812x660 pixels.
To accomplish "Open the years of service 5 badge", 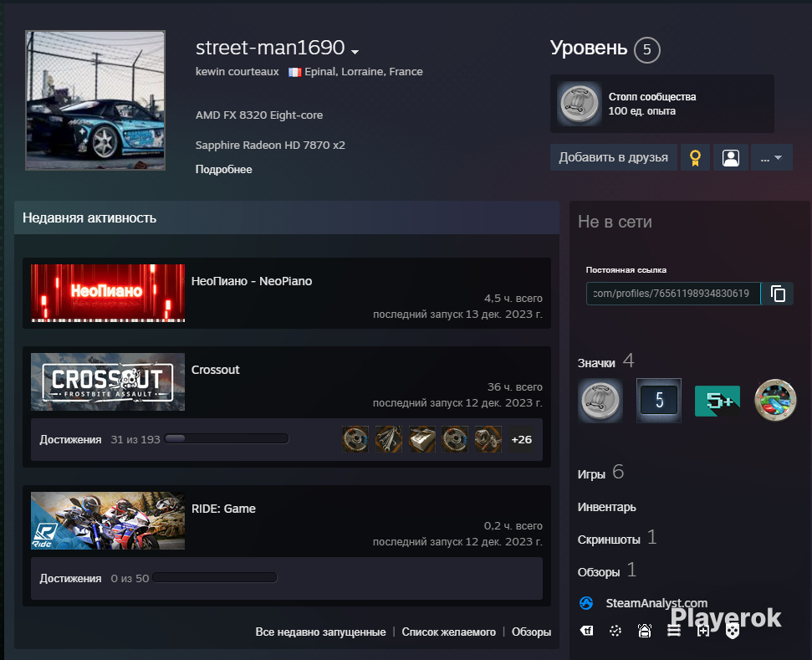I will click(x=659, y=401).
